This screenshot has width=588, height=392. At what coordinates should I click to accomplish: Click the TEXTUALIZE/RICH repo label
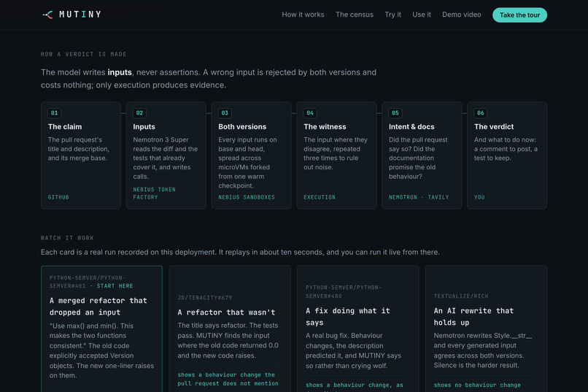461,296
